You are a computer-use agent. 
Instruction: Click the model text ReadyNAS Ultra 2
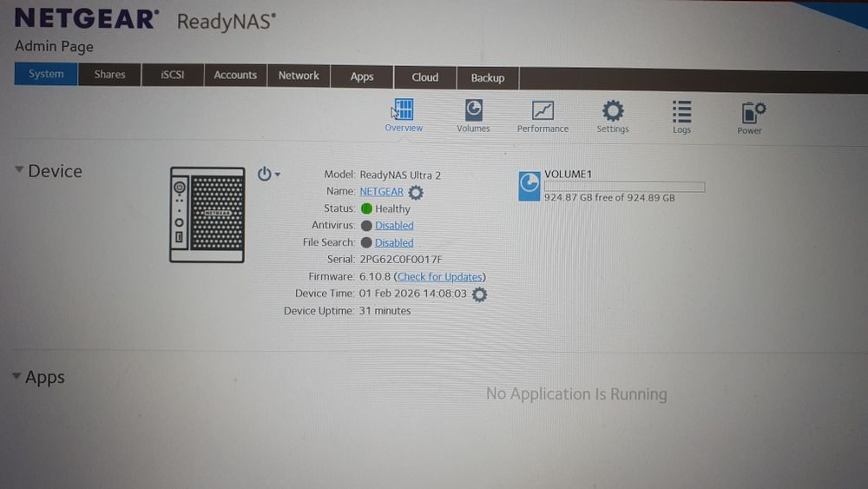coord(400,175)
